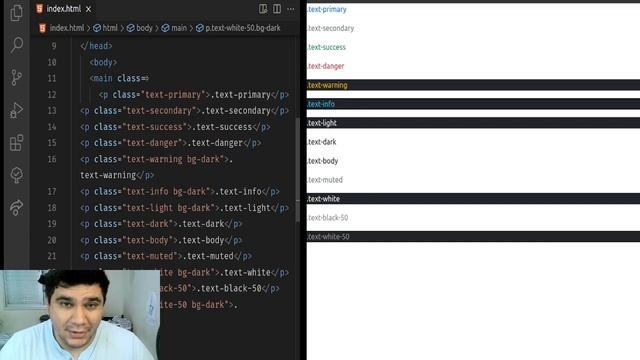Open the Explorer files view
This screenshot has width=640, height=360.
[16, 12]
